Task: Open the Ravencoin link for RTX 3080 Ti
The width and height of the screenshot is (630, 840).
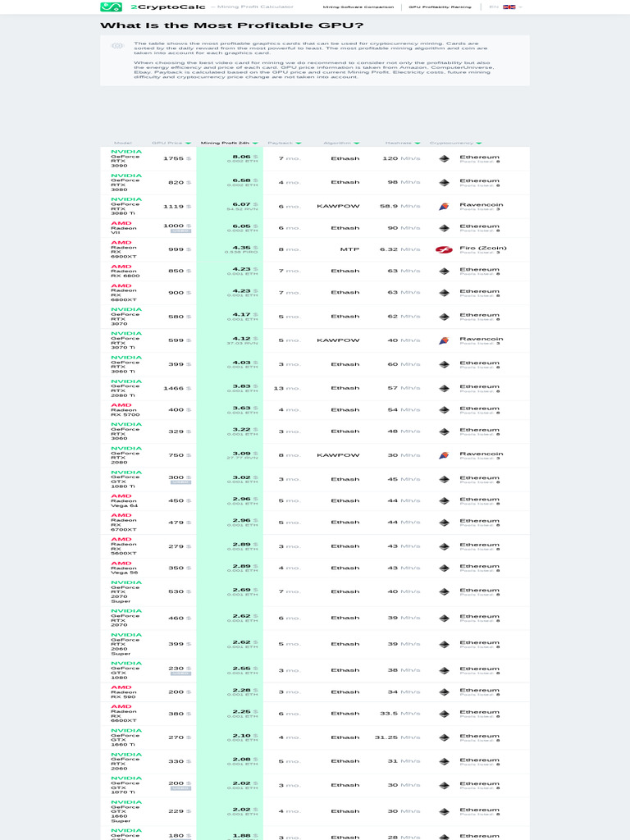Action: click(x=481, y=204)
